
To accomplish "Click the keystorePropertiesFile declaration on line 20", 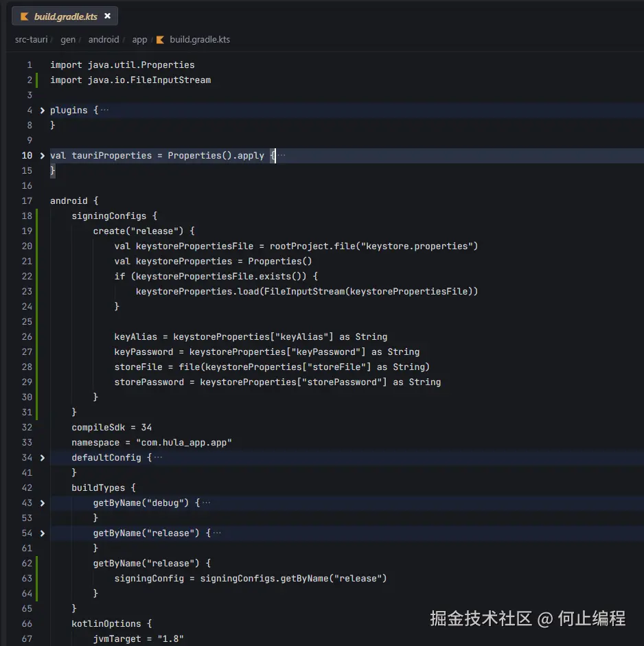I will tap(296, 246).
